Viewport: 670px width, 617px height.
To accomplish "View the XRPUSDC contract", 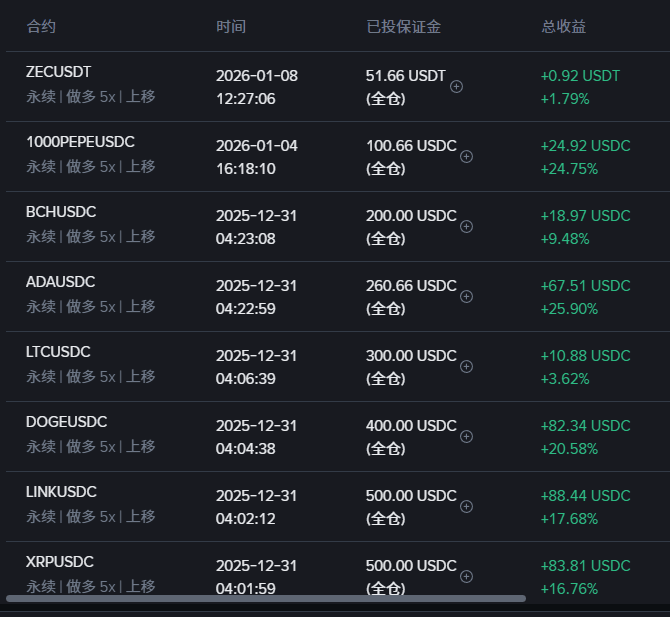I will coord(60,562).
